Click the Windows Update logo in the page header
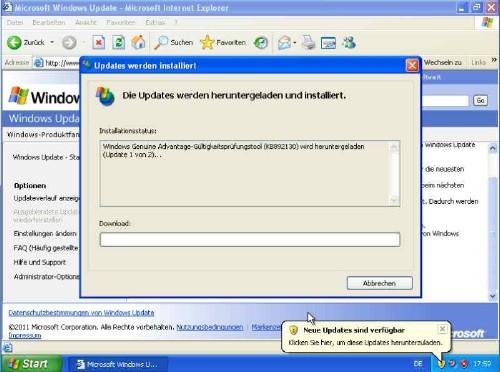Viewport: 500px width, 372px height. (x=43, y=97)
